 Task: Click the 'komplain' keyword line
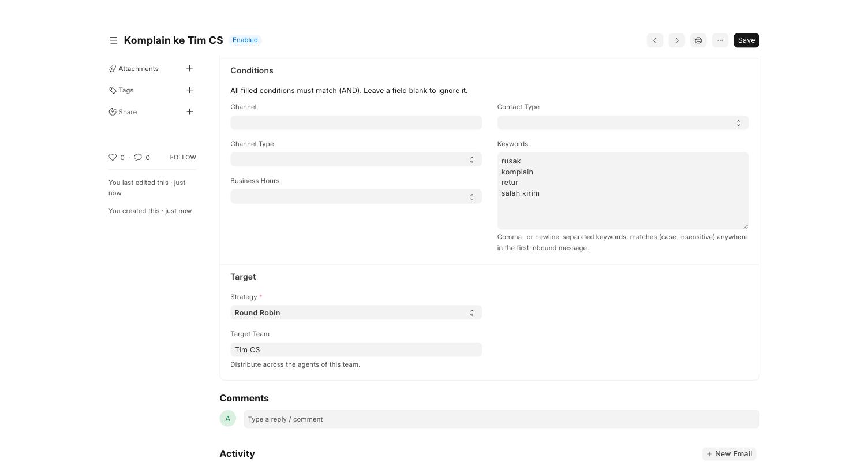tap(517, 172)
